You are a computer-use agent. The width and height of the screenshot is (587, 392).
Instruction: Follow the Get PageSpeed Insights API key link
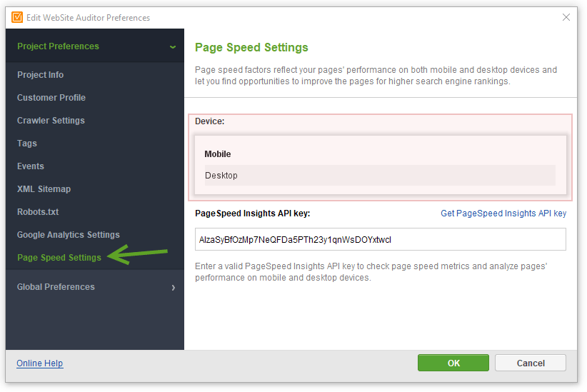click(x=503, y=213)
